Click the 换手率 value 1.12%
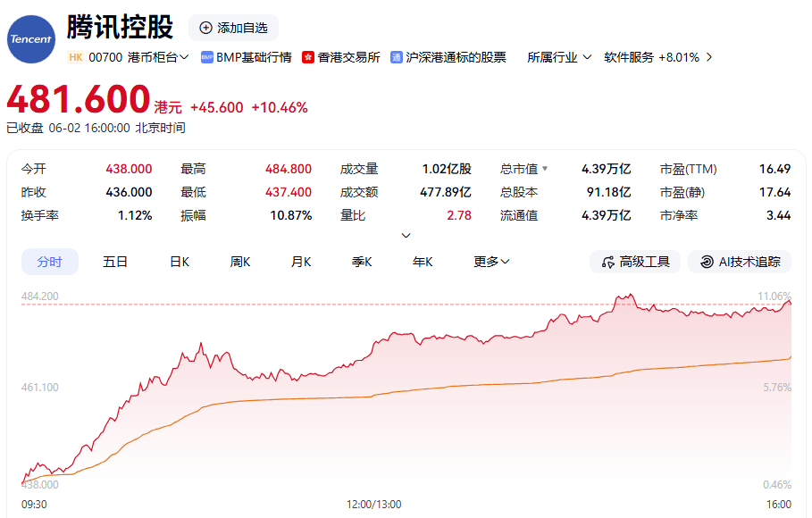The image size is (812, 518). tap(135, 215)
